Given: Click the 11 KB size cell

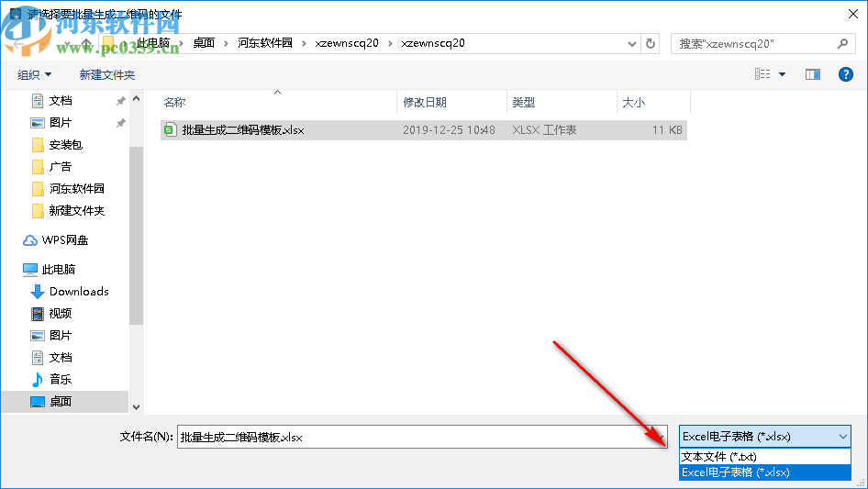Looking at the screenshot, I should pos(667,130).
